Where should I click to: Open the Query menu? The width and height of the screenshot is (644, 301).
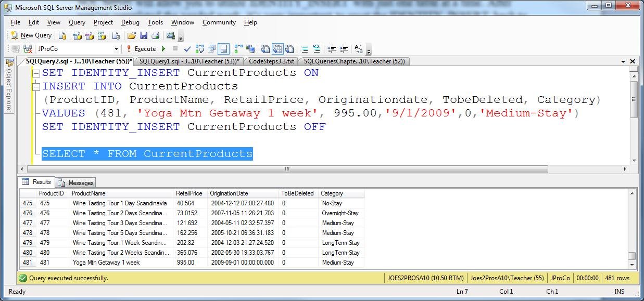tap(77, 22)
